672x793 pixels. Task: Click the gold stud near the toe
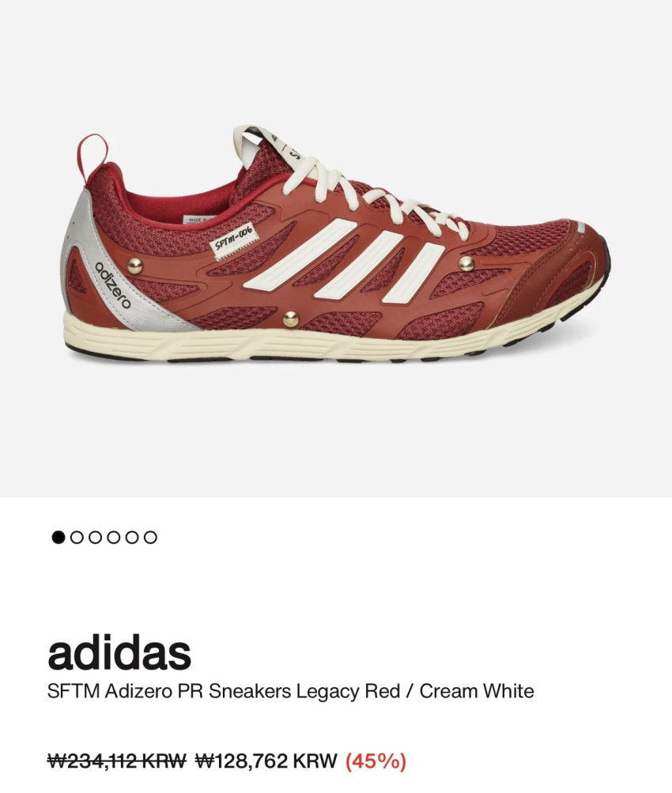tap(466, 263)
